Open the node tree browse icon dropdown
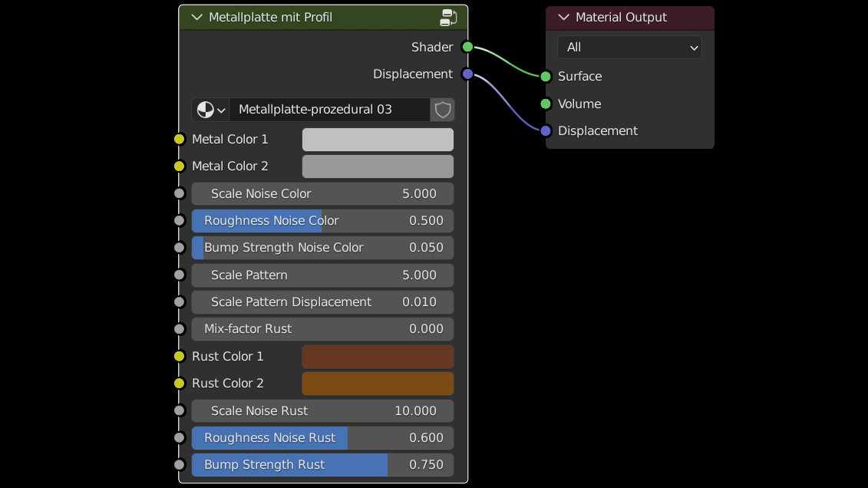Viewport: 868px width, 488px height. 210,110
